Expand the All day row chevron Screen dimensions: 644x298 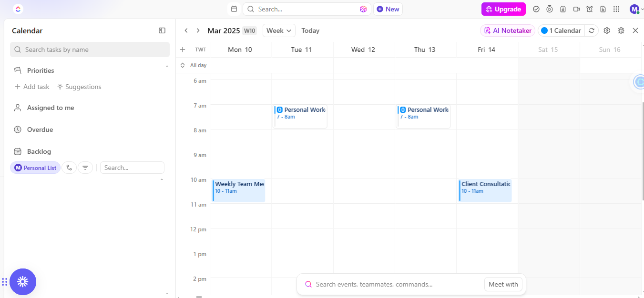183,65
